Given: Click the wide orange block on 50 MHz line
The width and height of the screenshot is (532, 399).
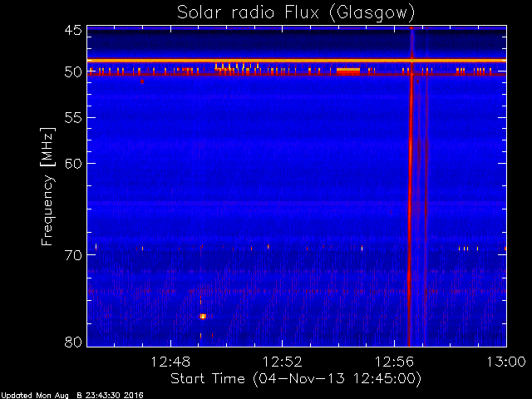Looking at the screenshot, I should pyautogui.click(x=348, y=71).
